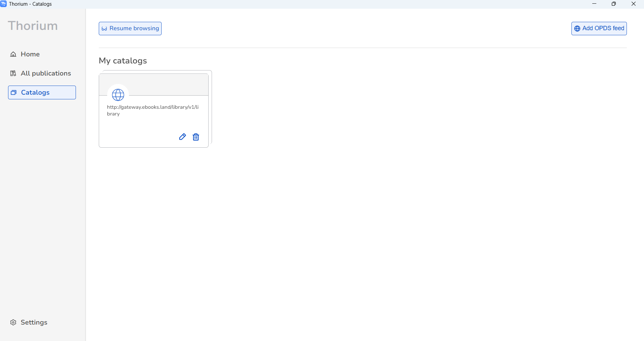Image resolution: width=644 pixels, height=341 pixels.
Task: Open Settings in the sidebar
Action: 29,323
